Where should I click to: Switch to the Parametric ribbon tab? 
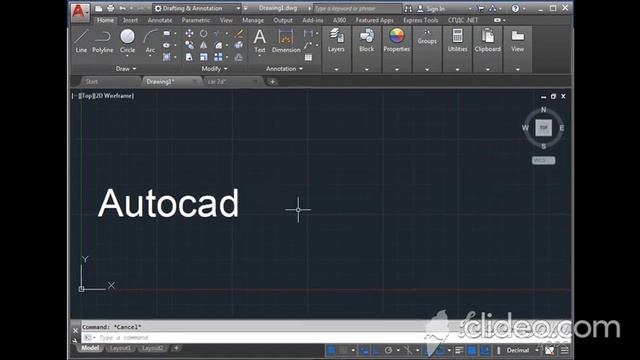pos(196,20)
